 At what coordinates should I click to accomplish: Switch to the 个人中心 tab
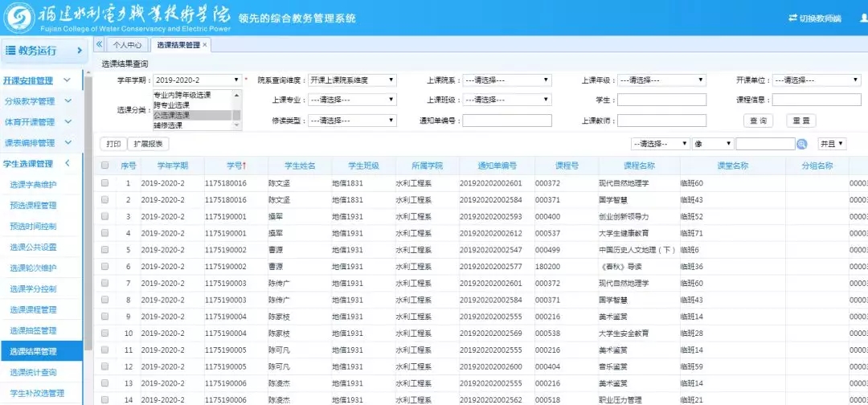(x=127, y=45)
